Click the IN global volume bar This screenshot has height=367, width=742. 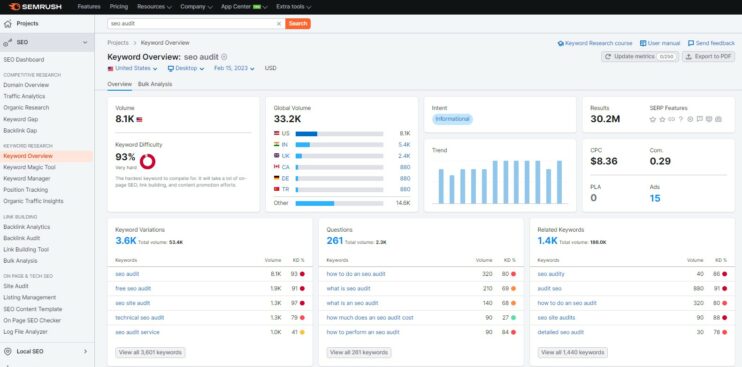pos(339,145)
